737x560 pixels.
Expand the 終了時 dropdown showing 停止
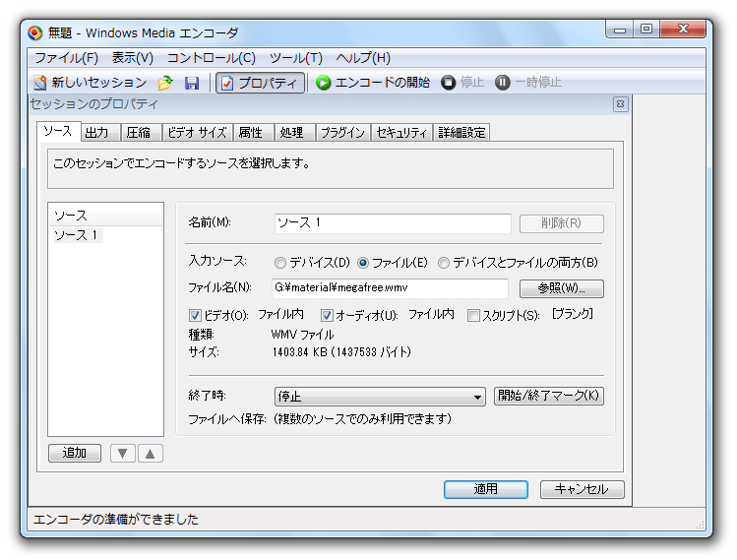(x=380, y=397)
